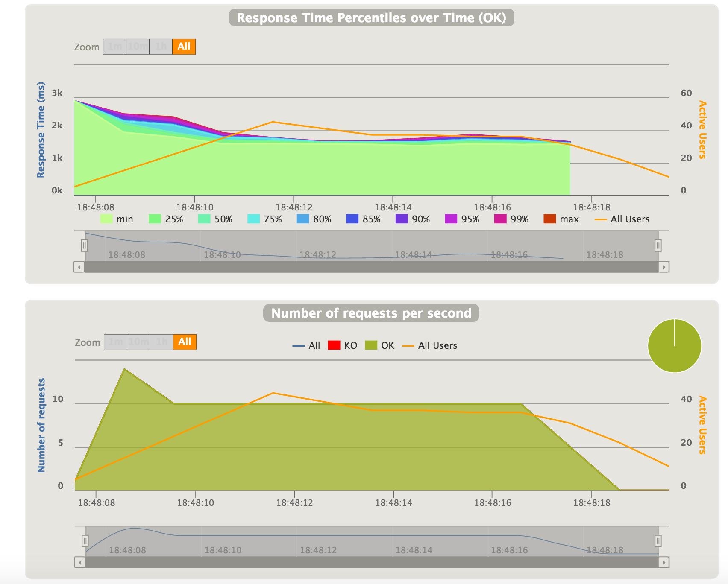
Task: Toggle the 99% percentile legend item
Action: tap(511, 219)
